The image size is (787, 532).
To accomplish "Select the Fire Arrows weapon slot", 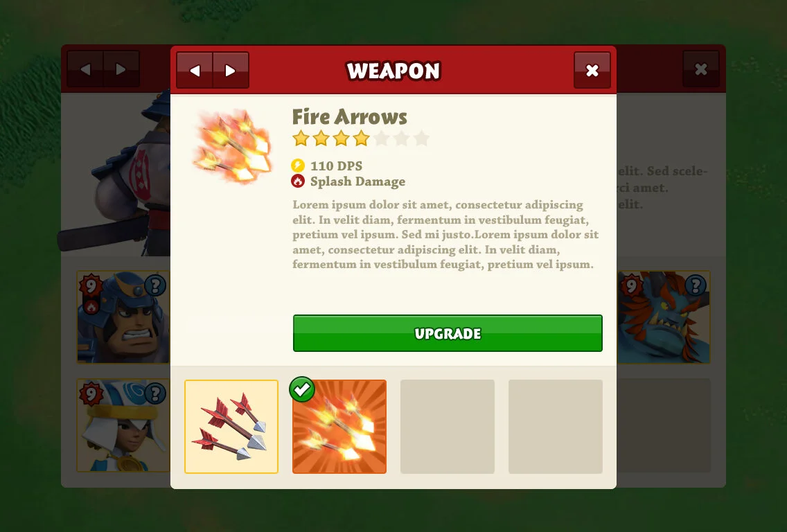I will click(339, 427).
